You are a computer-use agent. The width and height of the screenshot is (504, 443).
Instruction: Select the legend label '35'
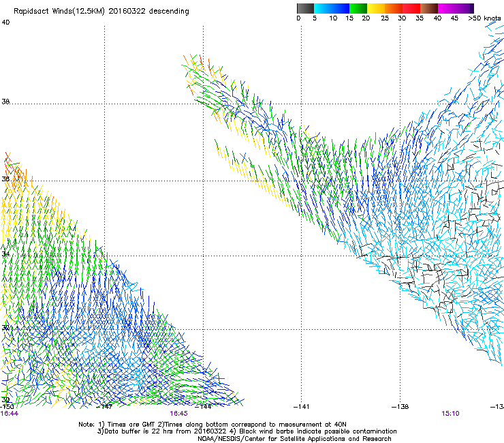point(420,18)
